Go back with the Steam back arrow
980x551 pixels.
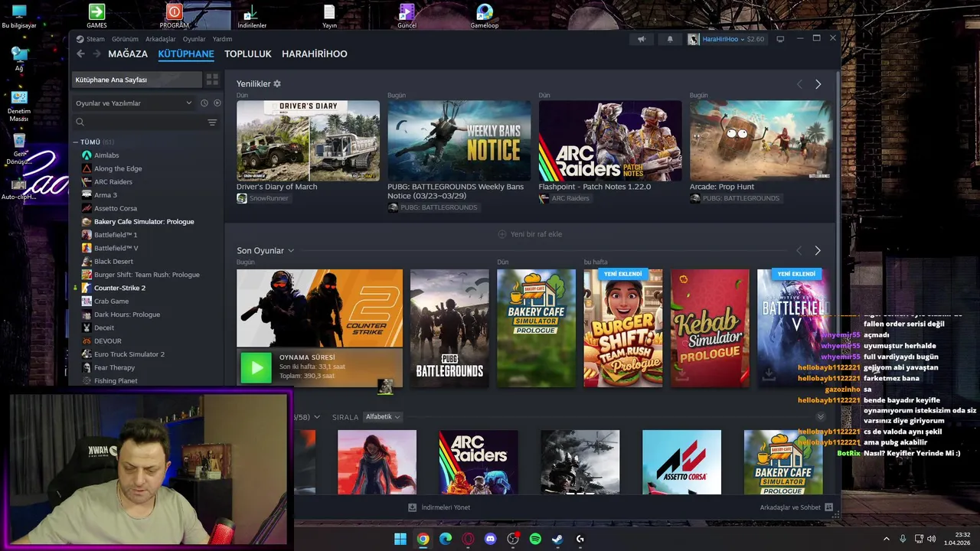point(80,54)
